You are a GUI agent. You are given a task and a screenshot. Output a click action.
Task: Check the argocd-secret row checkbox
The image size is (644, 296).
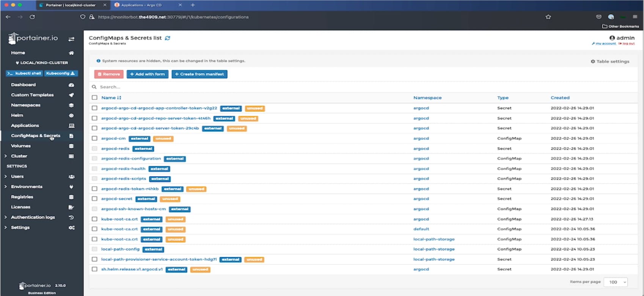[x=94, y=199]
